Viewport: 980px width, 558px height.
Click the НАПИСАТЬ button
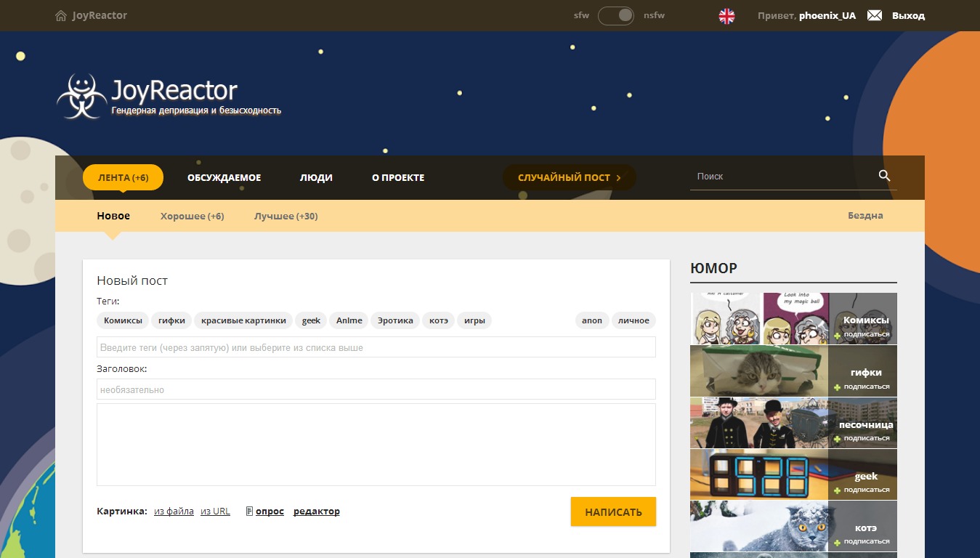(x=613, y=511)
